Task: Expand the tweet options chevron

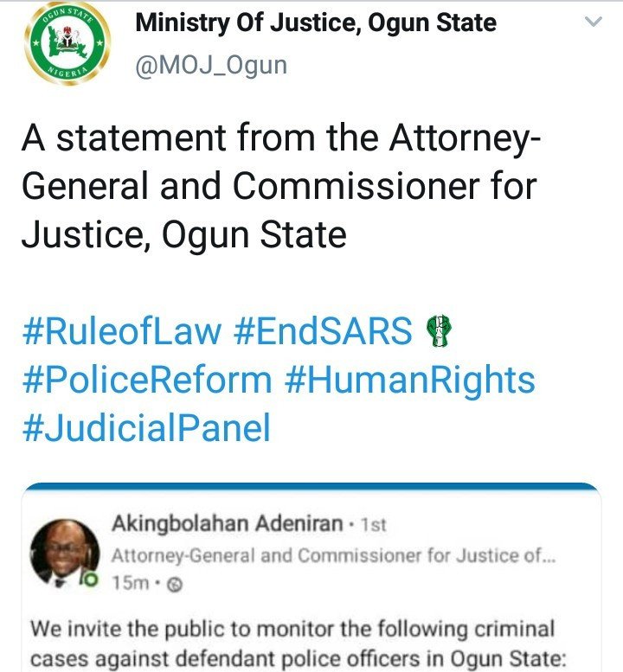Action: (594, 22)
